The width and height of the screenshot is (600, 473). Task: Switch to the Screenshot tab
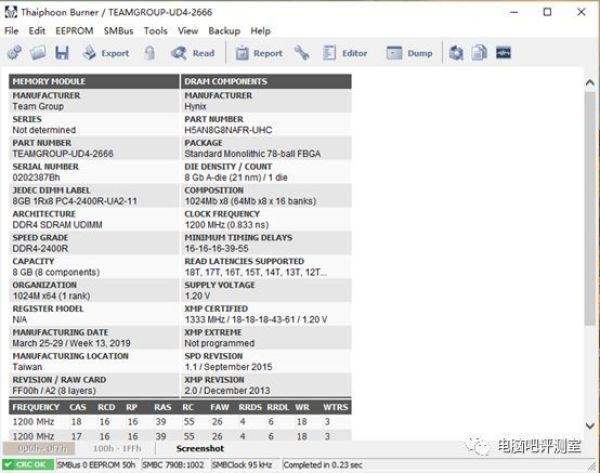200,448
